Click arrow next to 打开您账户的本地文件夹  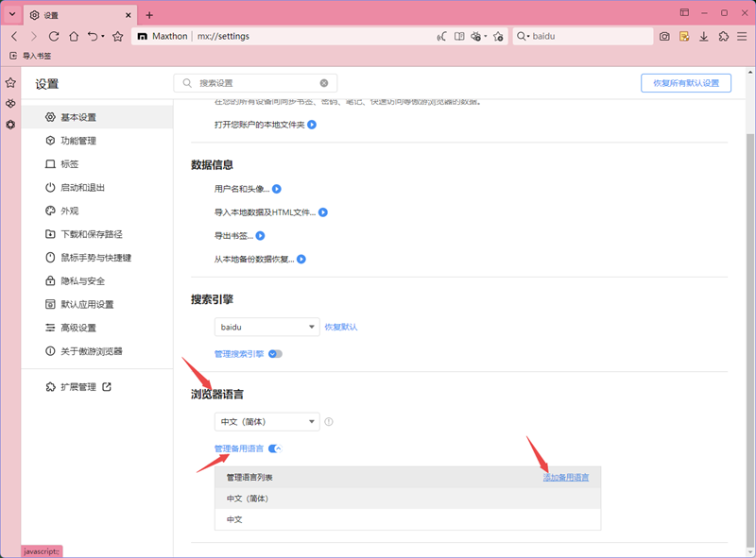pyautogui.click(x=312, y=125)
